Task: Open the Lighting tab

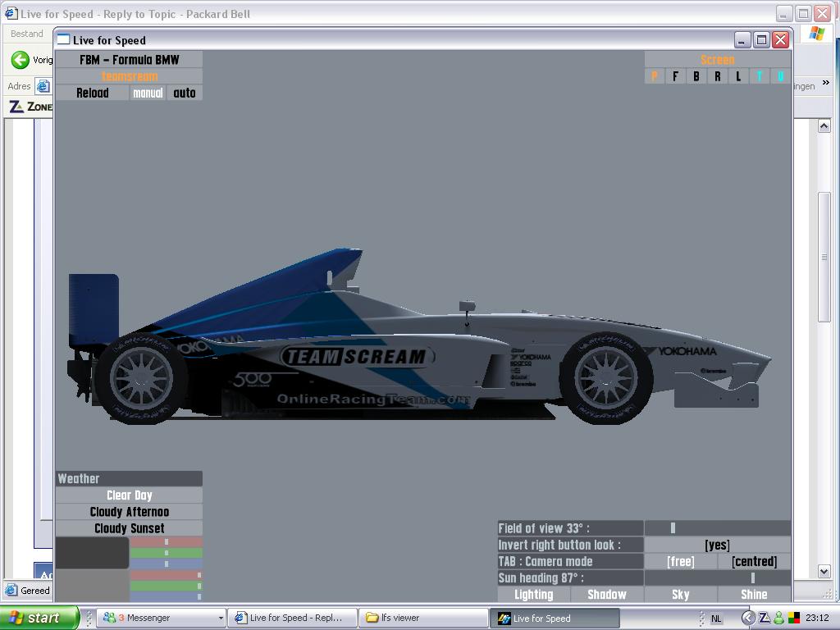Action: 533,595
